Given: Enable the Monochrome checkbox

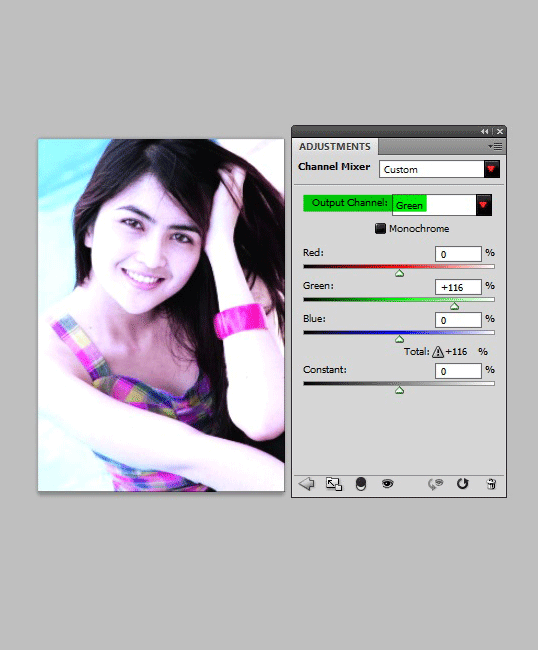Looking at the screenshot, I should click(380, 228).
